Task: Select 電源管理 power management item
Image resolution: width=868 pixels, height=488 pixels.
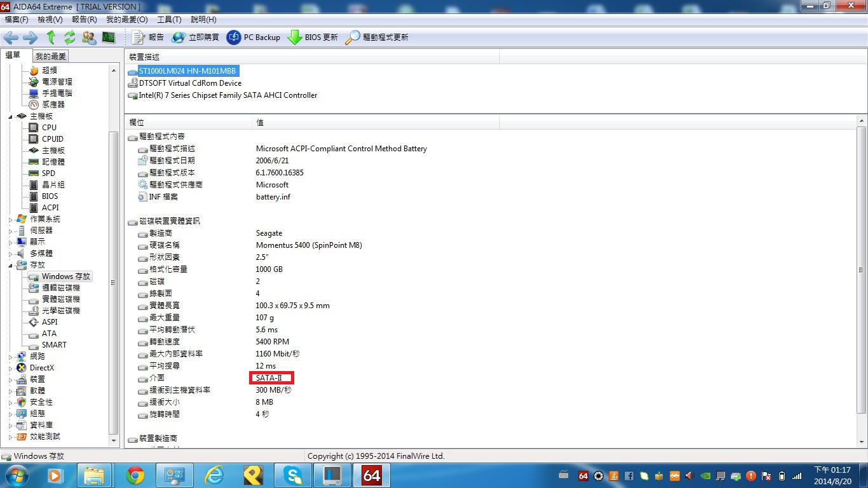Action: point(57,82)
